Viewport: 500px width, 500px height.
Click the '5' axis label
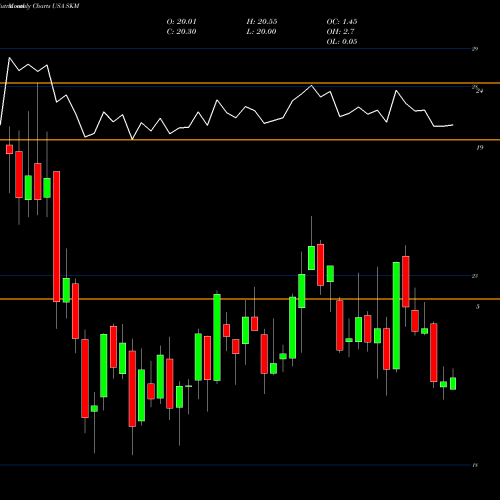[478, 306]
